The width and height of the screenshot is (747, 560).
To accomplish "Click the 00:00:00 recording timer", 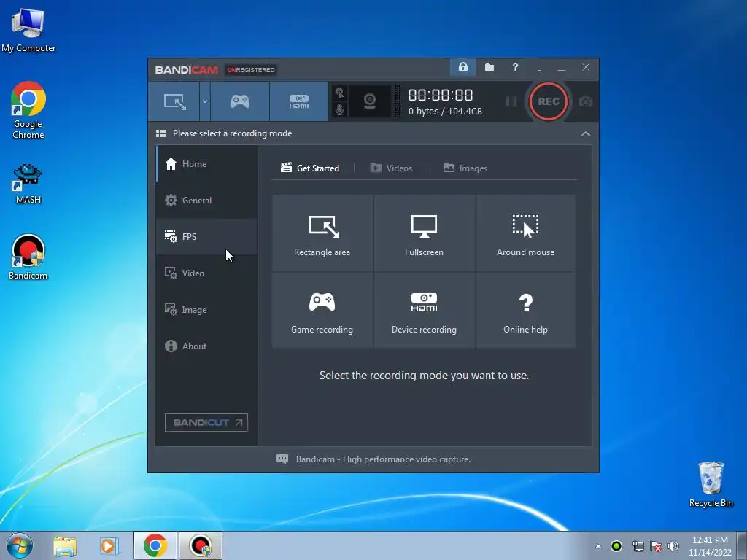I will tap(441, 96).
